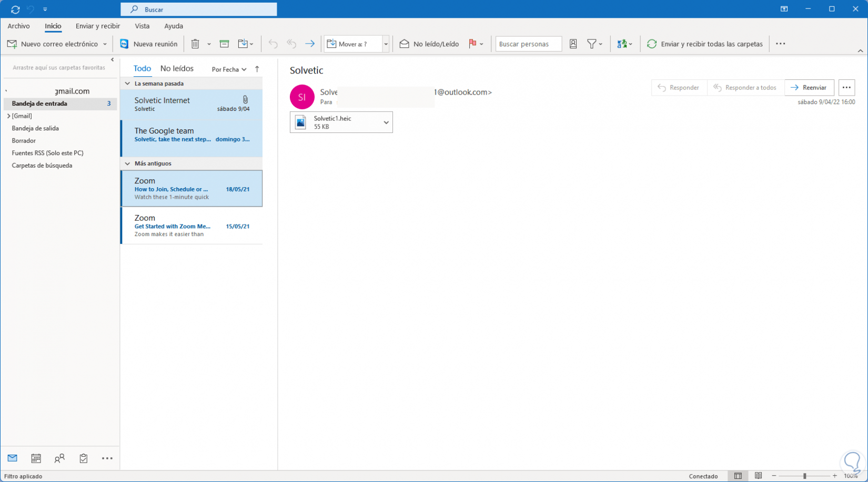The image size is (868, 482).
Task: Expand the delete options dropdown arrow
Action: click(209, 44)
